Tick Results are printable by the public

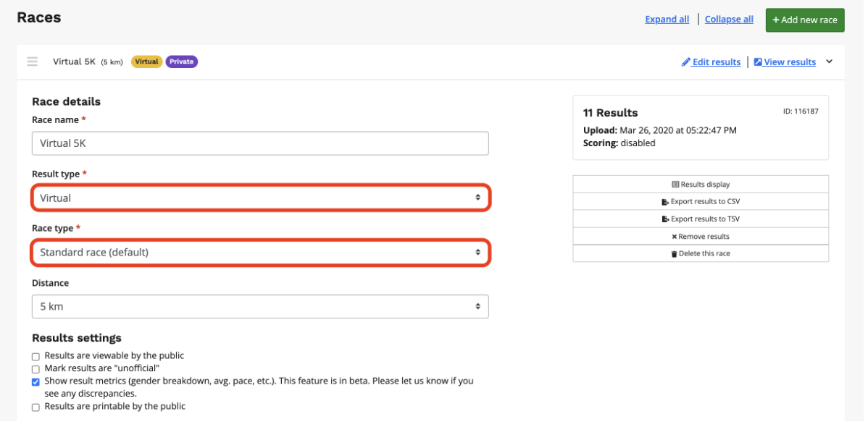point(36,407)
